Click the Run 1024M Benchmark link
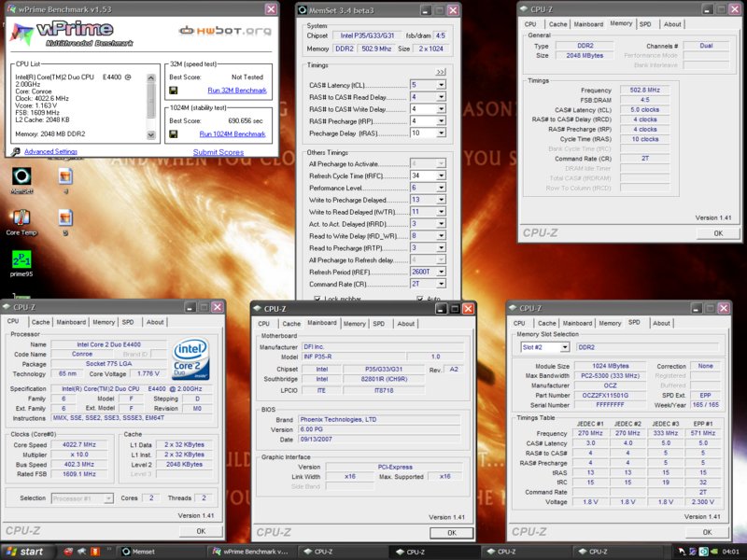Viewport: 747px width, 560px height. point(233,133)
